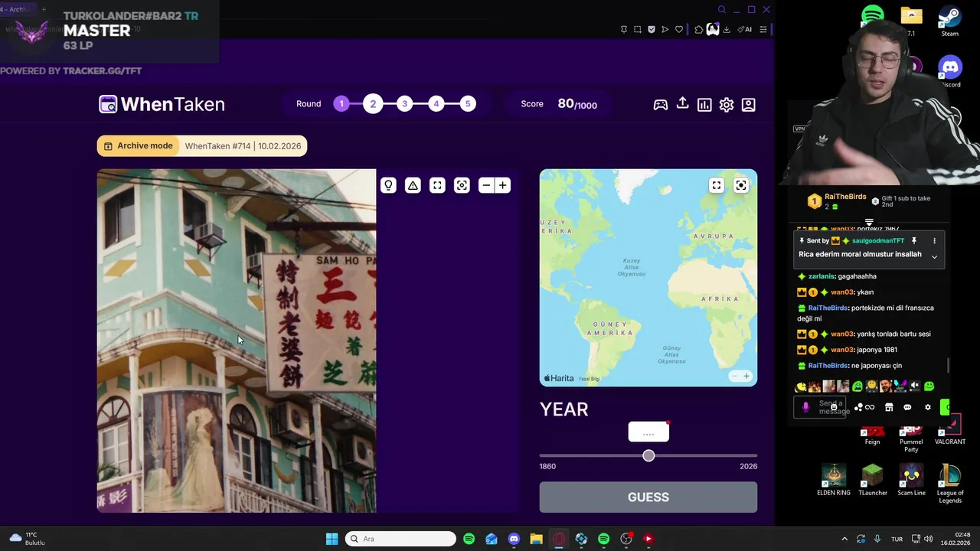Zoom in the map with the plus button

pos(746,376)
